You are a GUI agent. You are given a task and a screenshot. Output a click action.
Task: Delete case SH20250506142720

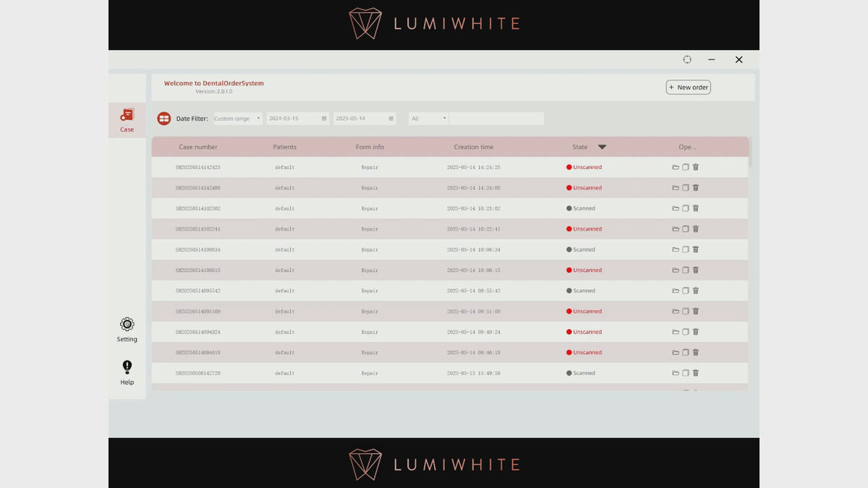pyautogui.click(x=696, y=373)
